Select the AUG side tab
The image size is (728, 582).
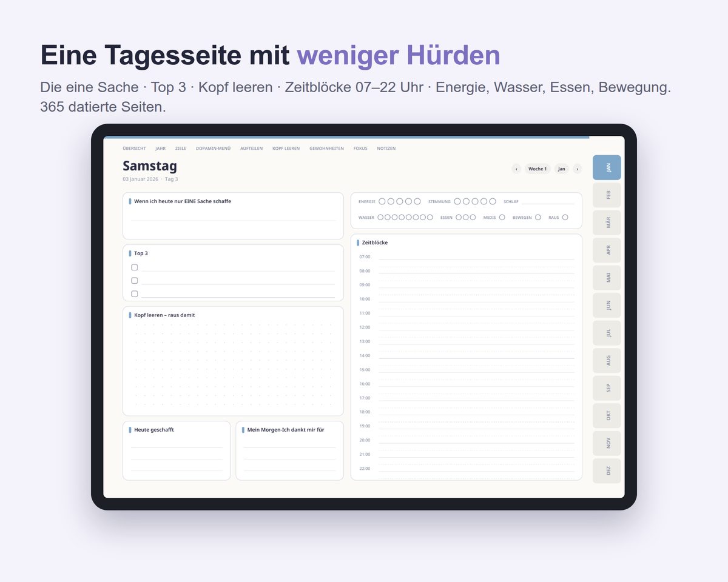[607, 361]
